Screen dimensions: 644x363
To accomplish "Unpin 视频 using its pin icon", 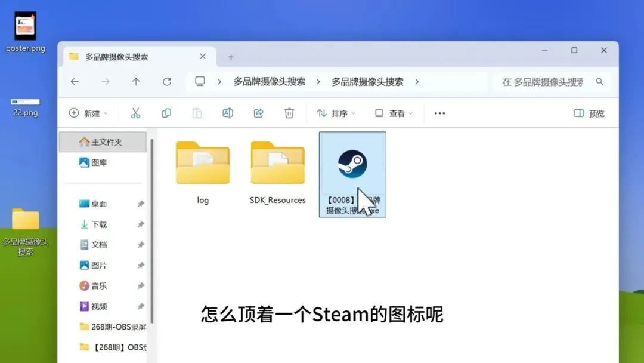I will point(141,306).
